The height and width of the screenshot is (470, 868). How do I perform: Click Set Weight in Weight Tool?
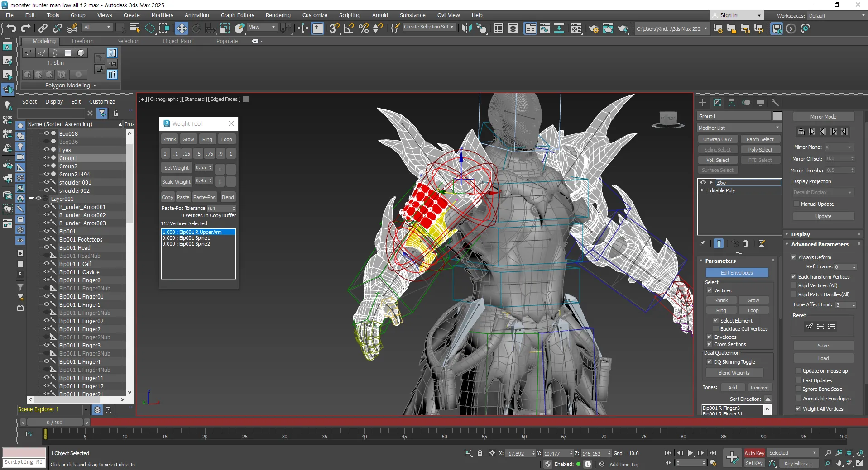(x=177, y=168)
